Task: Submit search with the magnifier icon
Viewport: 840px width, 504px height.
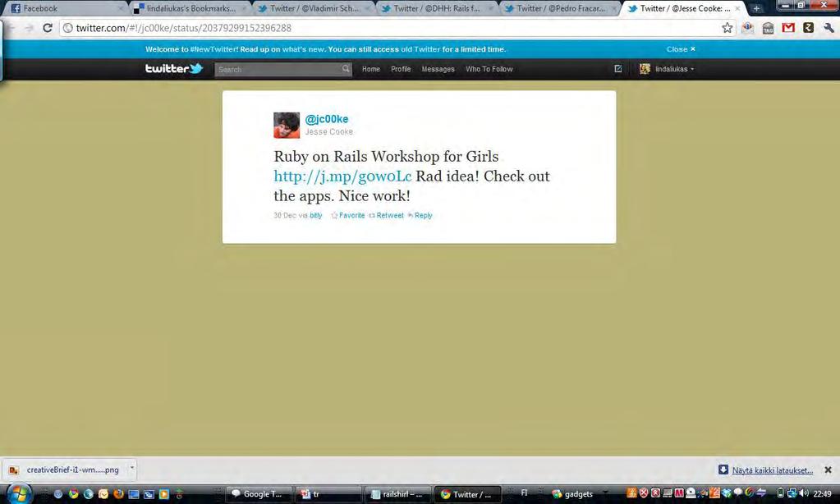Action: click(346, 69)
